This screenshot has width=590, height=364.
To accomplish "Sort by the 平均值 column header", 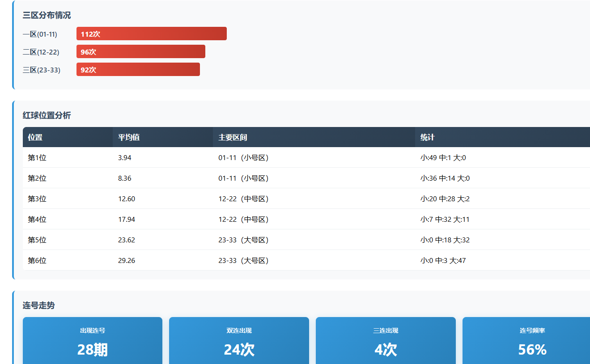I will tap(129, 137).
